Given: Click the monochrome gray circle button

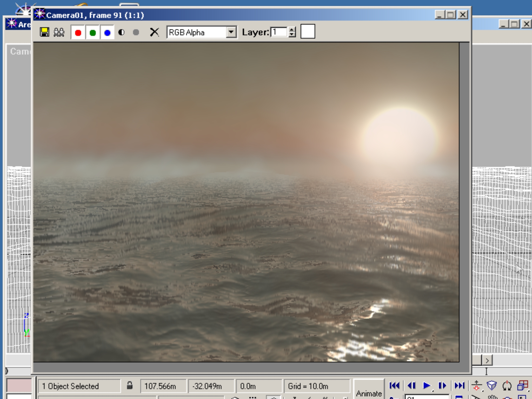Looking at the screenshot, I should pyautogui.click(x=136, y=32).
